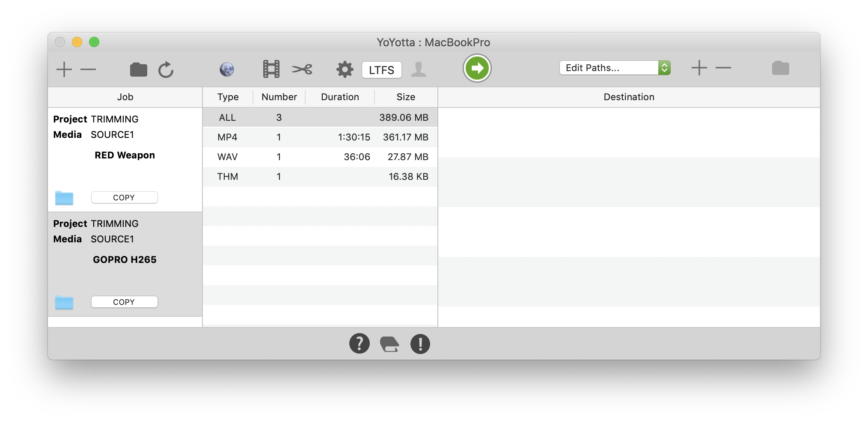Open the film strip transcode icon

(271, 69)
